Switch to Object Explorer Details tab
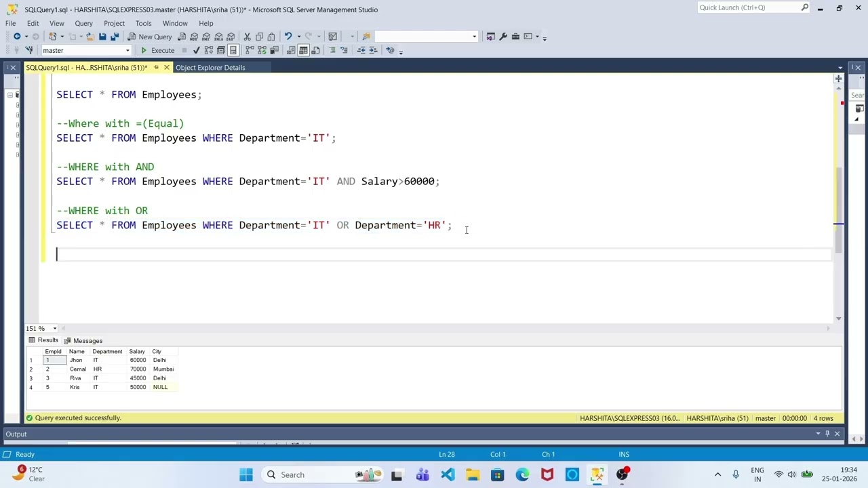 click(210, 68)
